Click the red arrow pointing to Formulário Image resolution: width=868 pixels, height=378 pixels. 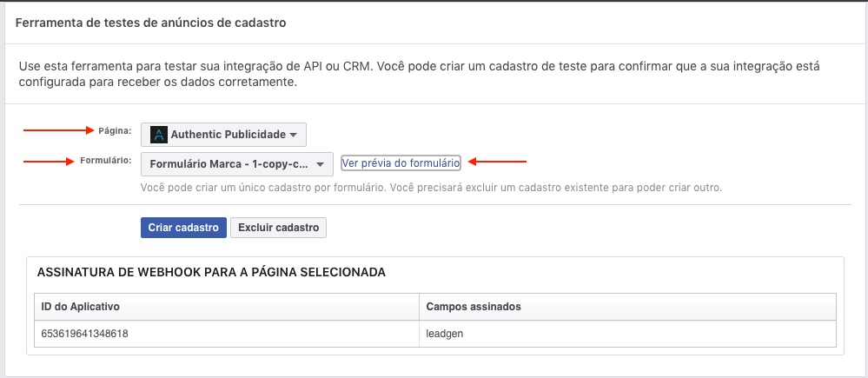pos(50,162)
